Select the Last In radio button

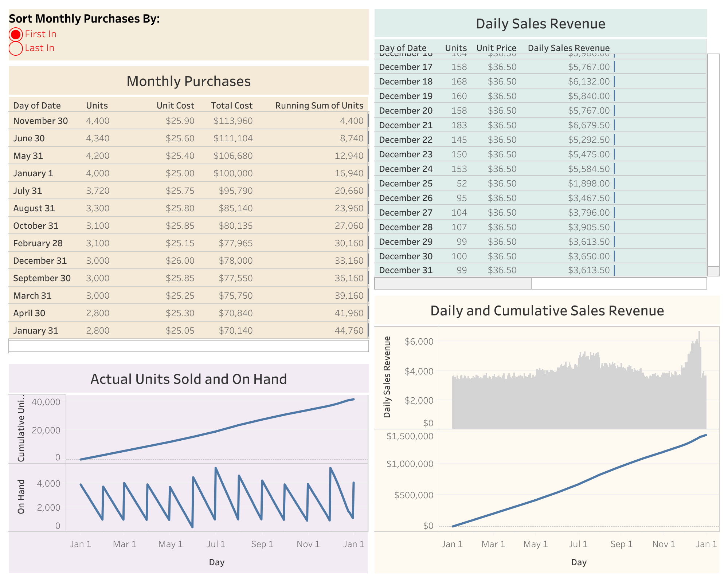(16, 48)
